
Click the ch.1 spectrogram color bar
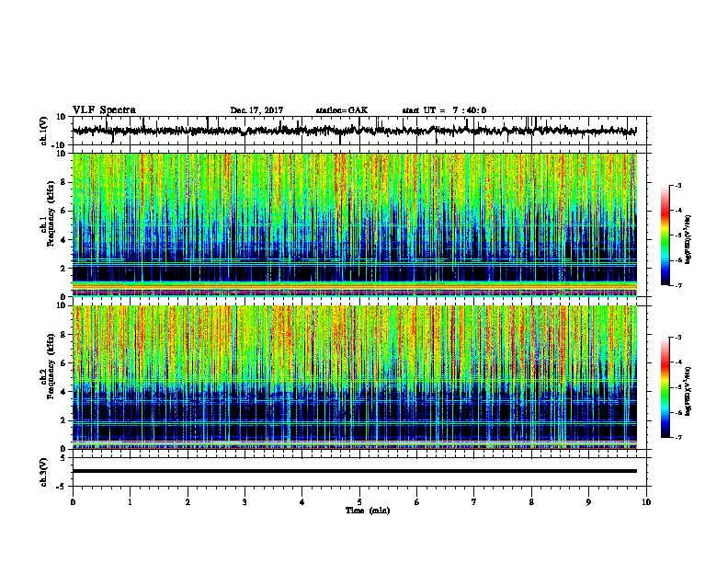665,235
